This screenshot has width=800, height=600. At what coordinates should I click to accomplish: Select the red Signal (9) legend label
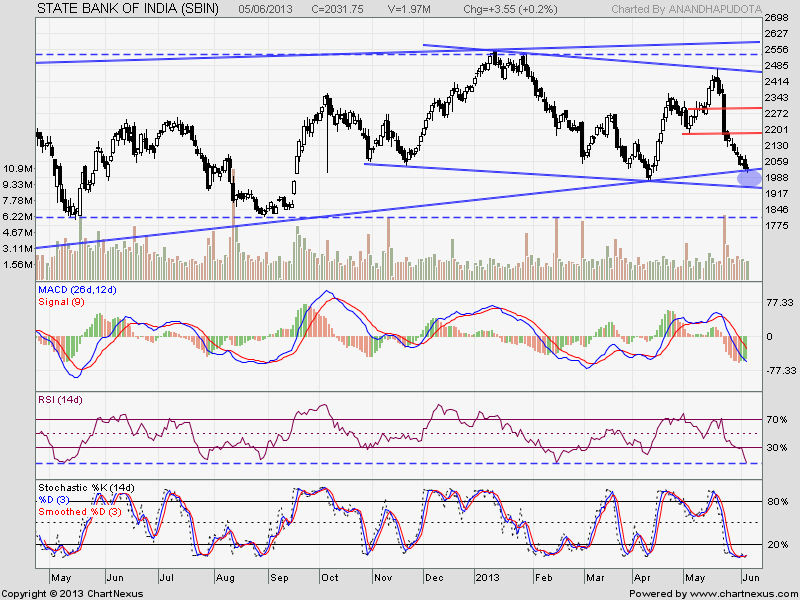coord(61,302)
